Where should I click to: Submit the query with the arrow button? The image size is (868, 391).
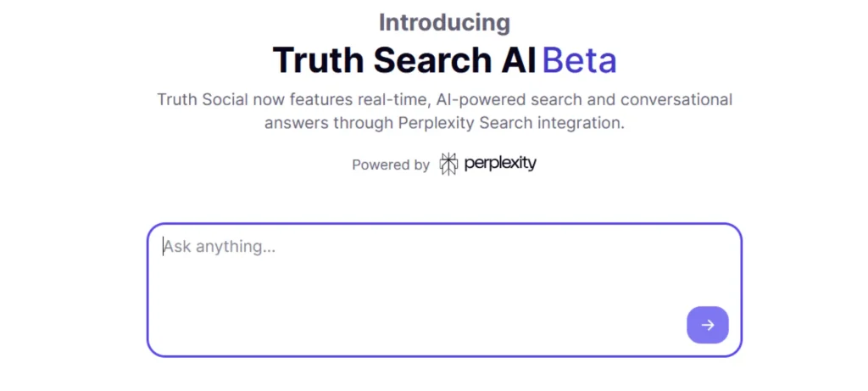(x=707, y=325)
